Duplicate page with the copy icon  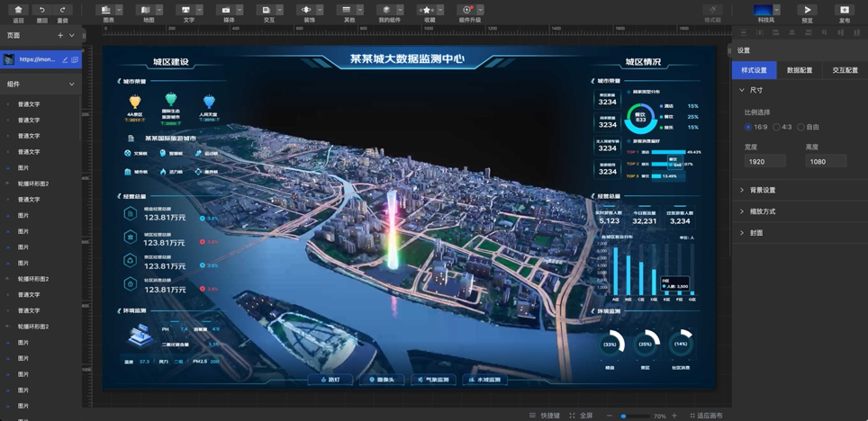coord(75,59)
